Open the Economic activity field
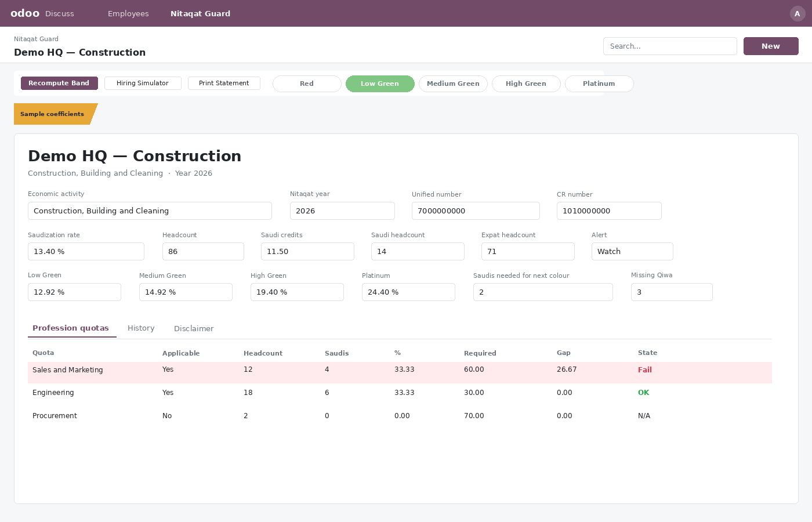 [150, 211]
